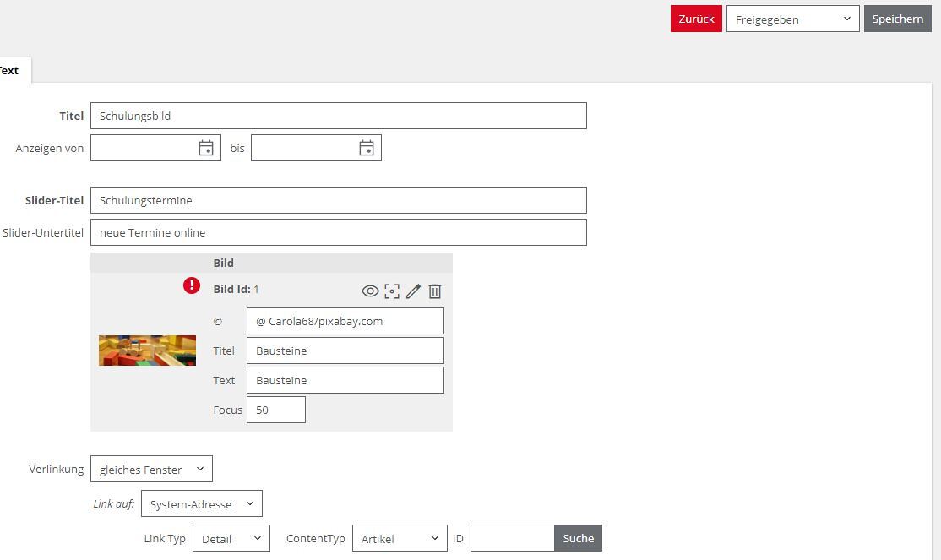Open calendar picker for bis date
The width and height of the screenshot is (941, 560).
(367, 149)
